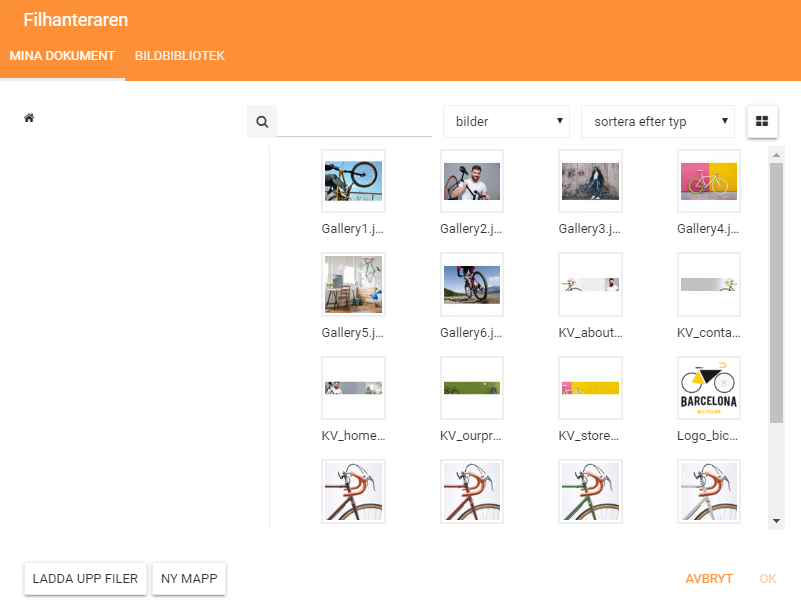Select the white bicycle handlebar thumbnail
The image size is (801, 602).
click(709, 492)
